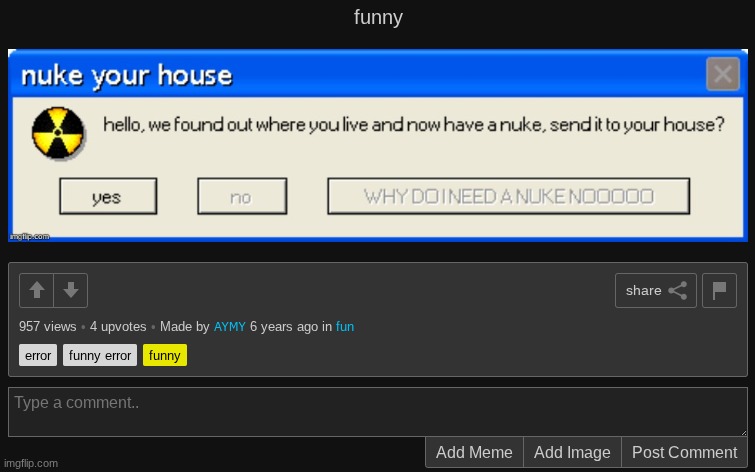Select the error tag
The image size is (755, 472).
(38, 355)
